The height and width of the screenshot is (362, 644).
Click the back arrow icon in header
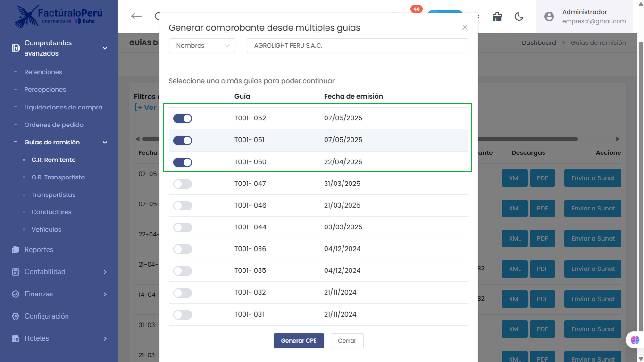point(136,17)
